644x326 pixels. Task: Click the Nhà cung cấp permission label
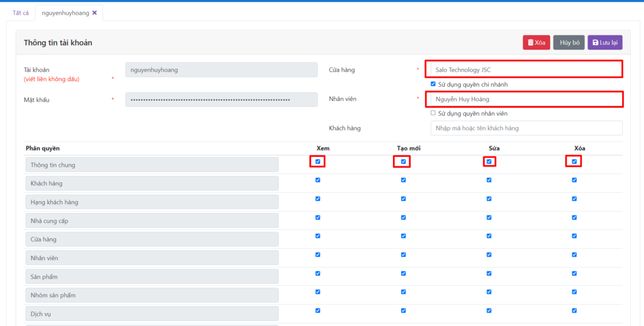[152, 220]
